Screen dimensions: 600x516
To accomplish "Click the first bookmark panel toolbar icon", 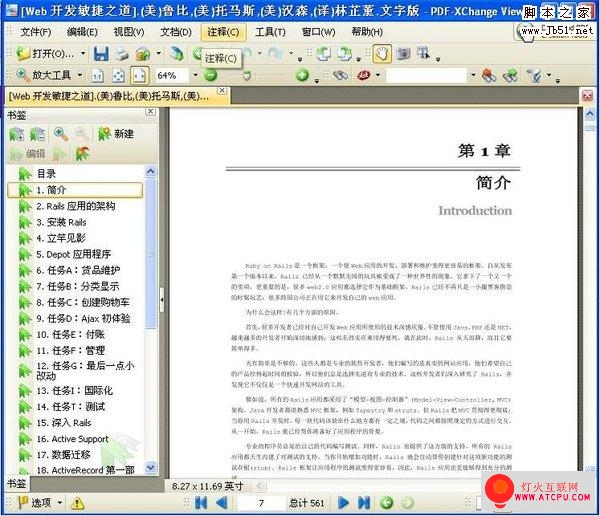I will [x=16, y=134].
